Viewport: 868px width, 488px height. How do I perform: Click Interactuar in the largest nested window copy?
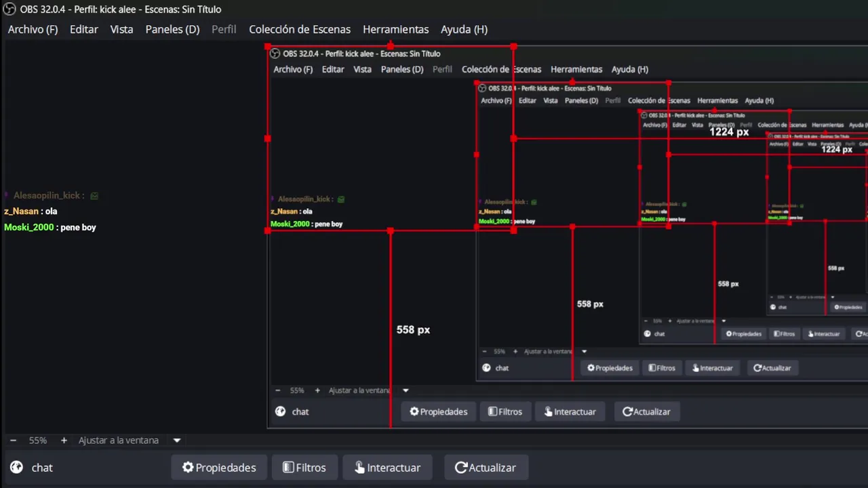click(570, 411)
